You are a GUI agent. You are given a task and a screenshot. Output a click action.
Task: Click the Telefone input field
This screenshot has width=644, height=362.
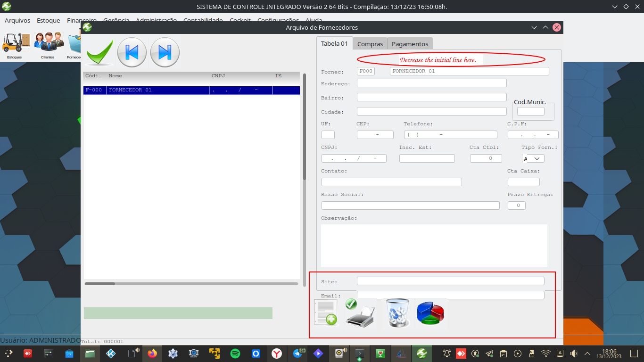click(451, 135)
